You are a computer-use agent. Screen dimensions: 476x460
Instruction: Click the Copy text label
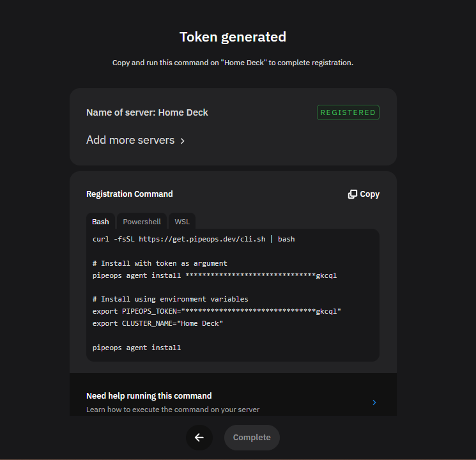(x=369, y=194)
